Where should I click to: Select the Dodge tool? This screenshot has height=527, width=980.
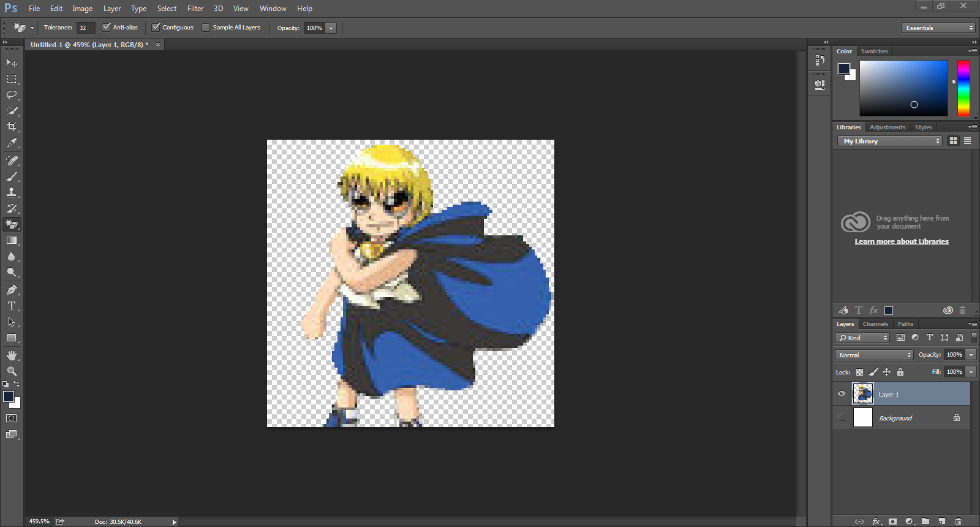(12, 272)
